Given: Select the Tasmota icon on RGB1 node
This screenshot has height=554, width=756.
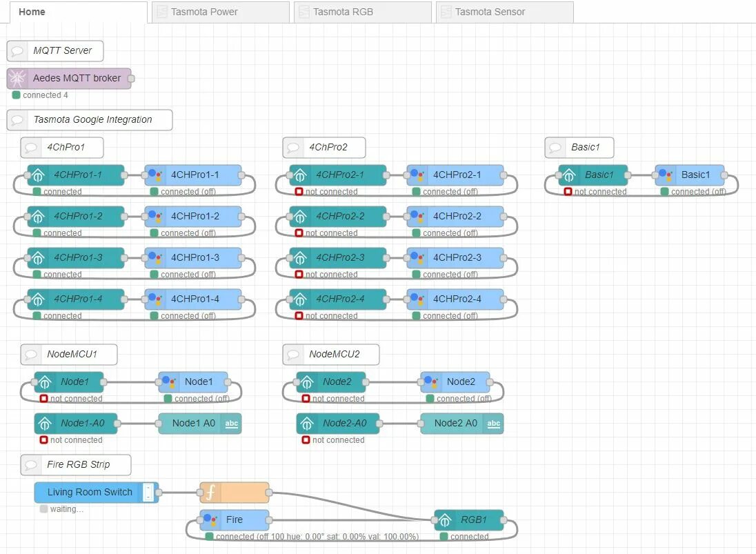Looking at the screenshot, I should pyautogui.click(x=444, y=520).
